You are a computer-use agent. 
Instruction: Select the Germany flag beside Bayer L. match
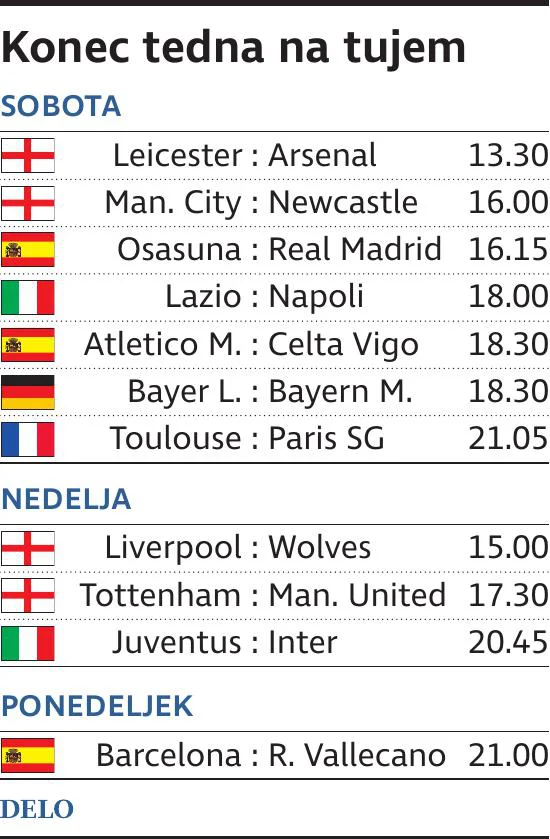click(x=28, y=392)
